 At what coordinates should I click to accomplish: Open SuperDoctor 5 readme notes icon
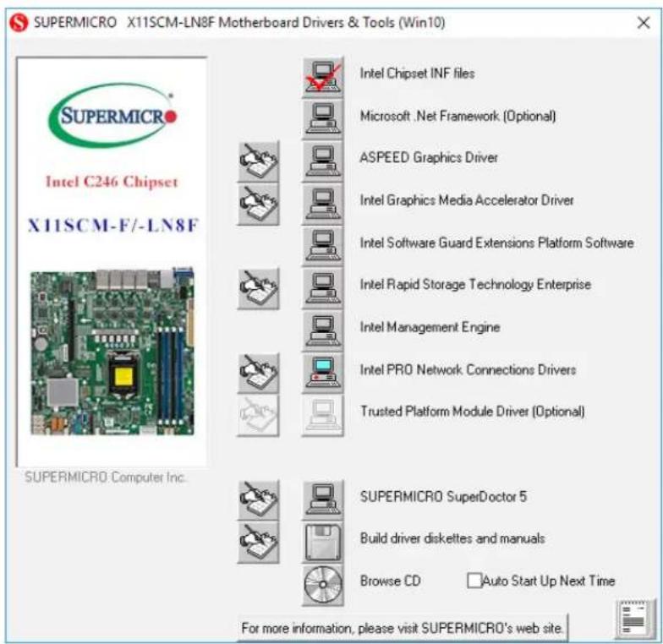pyautogui.click(x=258, y=500)
